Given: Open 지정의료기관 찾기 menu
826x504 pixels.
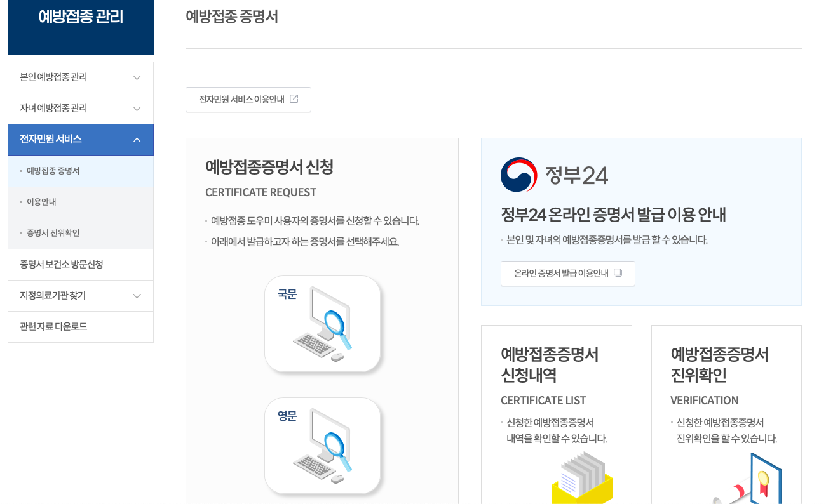Looking at the screenshot, I should pos(81,296).
